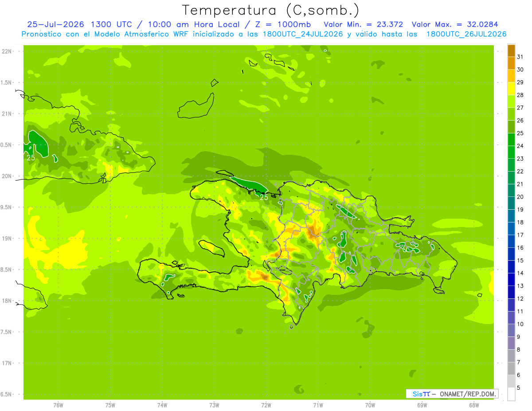Click the lime swatch between 27 and 28
Viewport: 532px width, 411px height.
click(511, 101)
